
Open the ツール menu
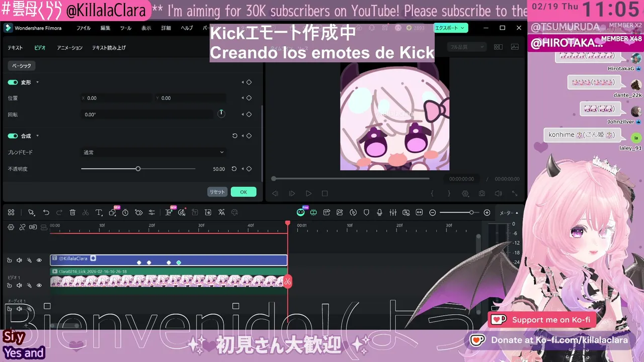click(x=126, y=28)
